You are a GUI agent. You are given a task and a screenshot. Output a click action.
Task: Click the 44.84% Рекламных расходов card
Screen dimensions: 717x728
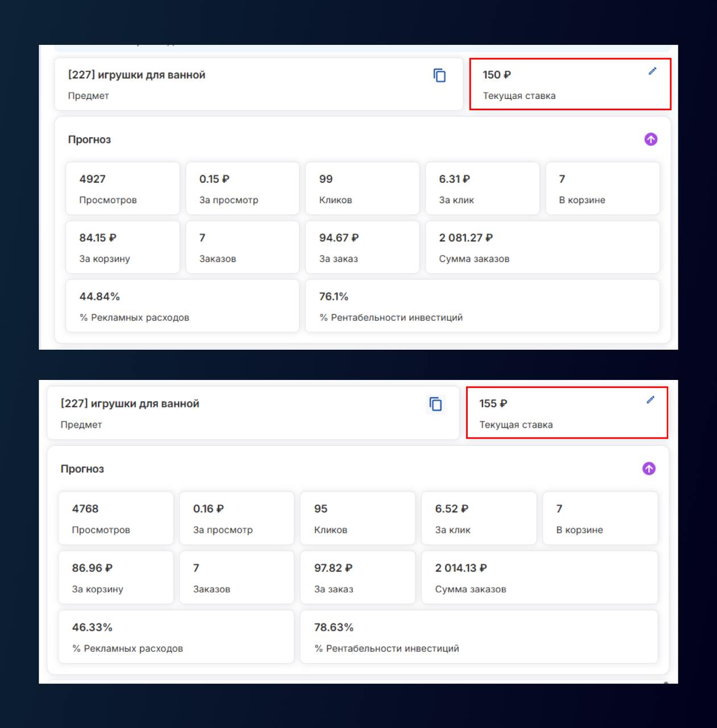click(182, 306)
